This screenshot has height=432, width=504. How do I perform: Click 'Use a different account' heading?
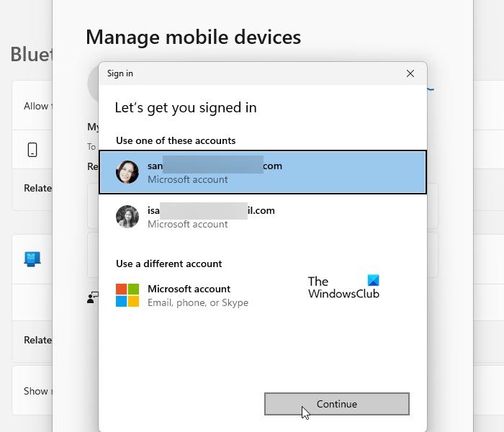click(168, 264)
